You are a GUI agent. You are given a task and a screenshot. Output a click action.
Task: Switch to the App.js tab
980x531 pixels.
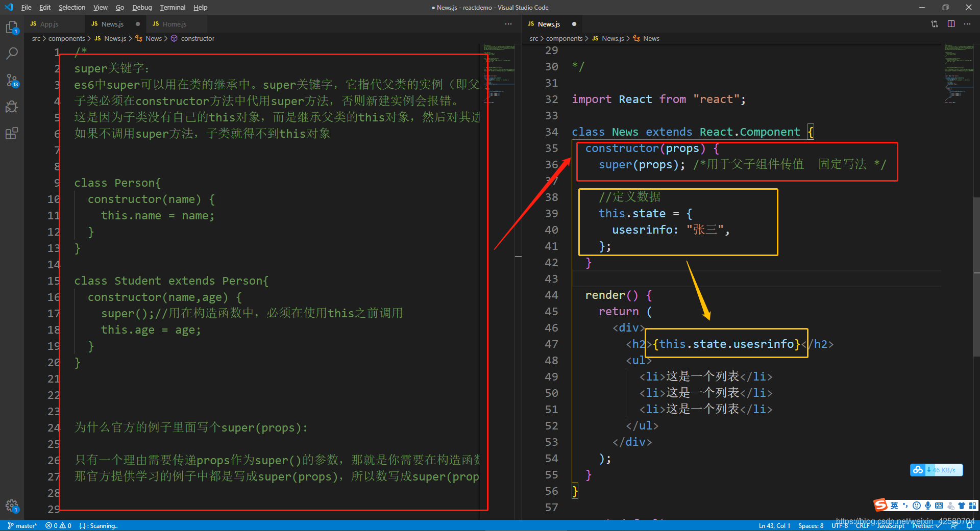click(54, 24)
